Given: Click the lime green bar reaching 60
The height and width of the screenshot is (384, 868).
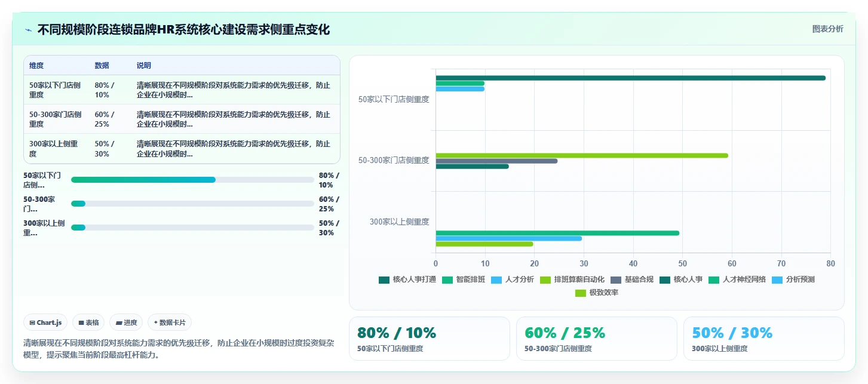Looking at the screenshot, I should (x=582, y=155).
